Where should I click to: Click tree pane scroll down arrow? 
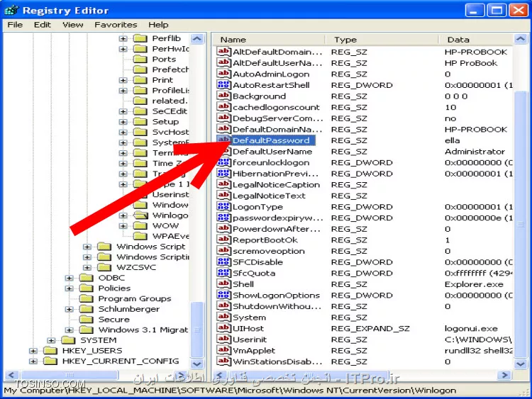coord(196,364)
